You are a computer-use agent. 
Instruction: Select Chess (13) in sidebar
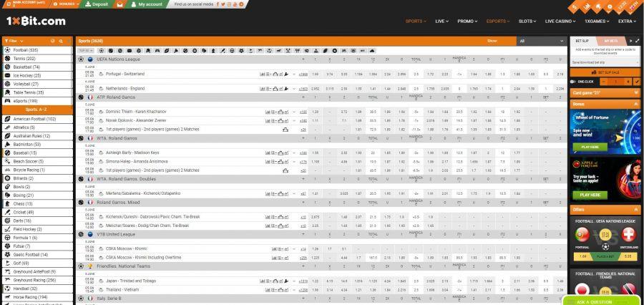coord(37,203)
